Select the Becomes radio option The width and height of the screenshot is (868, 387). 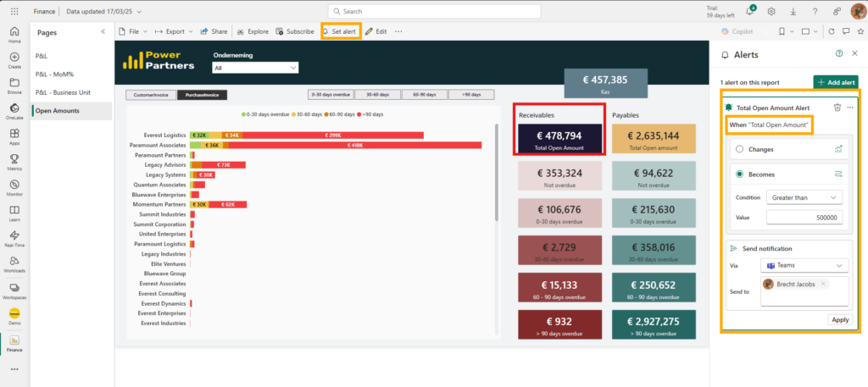(739, 174)
